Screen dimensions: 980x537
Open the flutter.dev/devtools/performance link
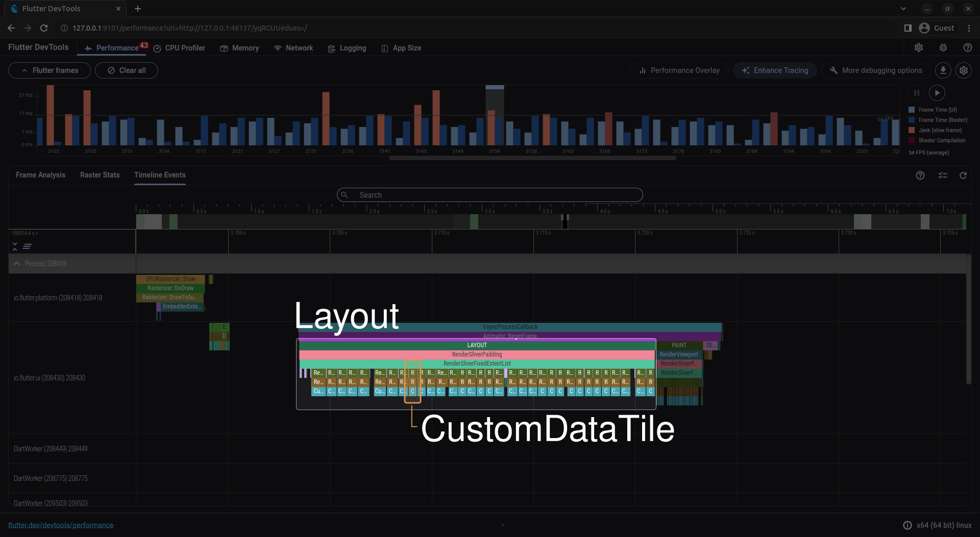[x=61, y=525]
